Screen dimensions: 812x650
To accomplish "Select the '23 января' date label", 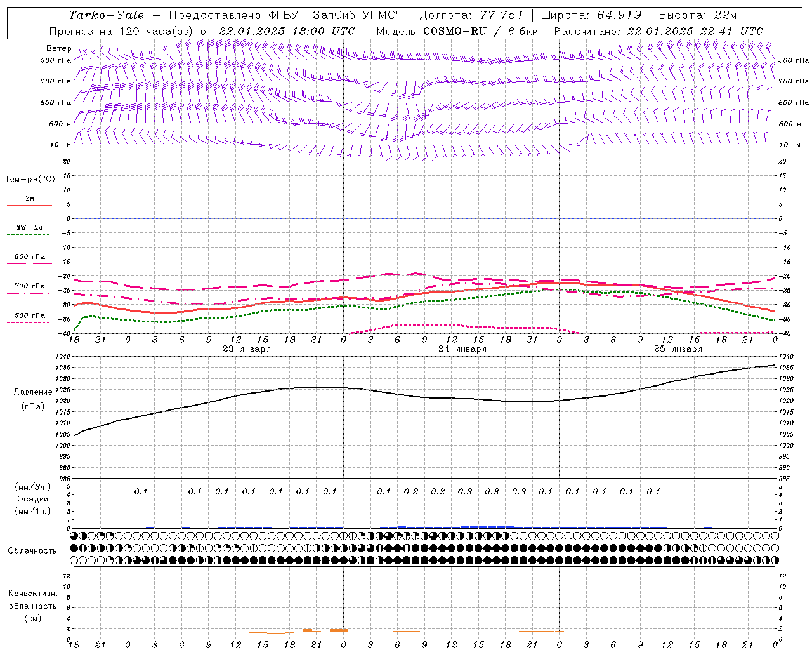I will tap(246, 349).
